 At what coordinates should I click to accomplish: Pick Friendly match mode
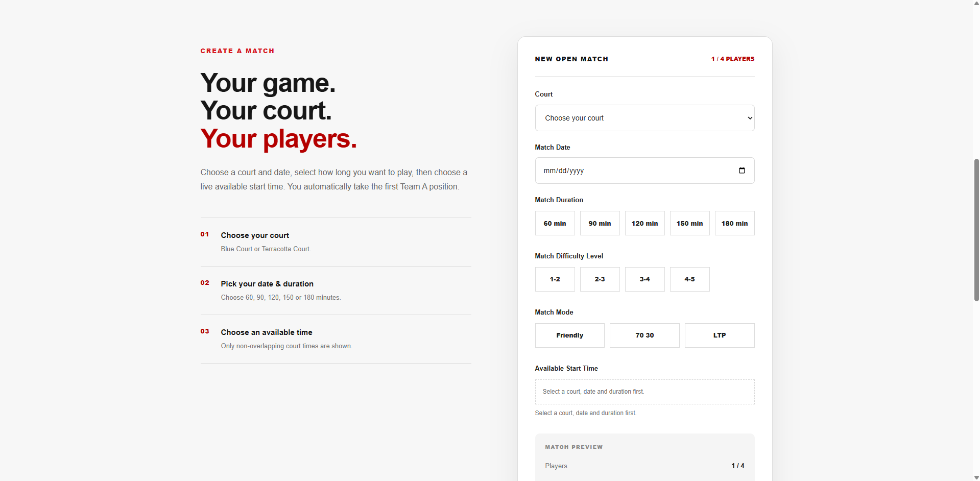[569, 335]
